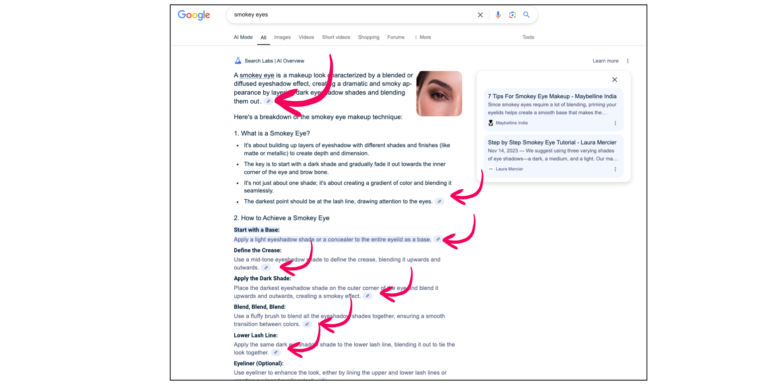Open the Videos tab

coord(306,37)
